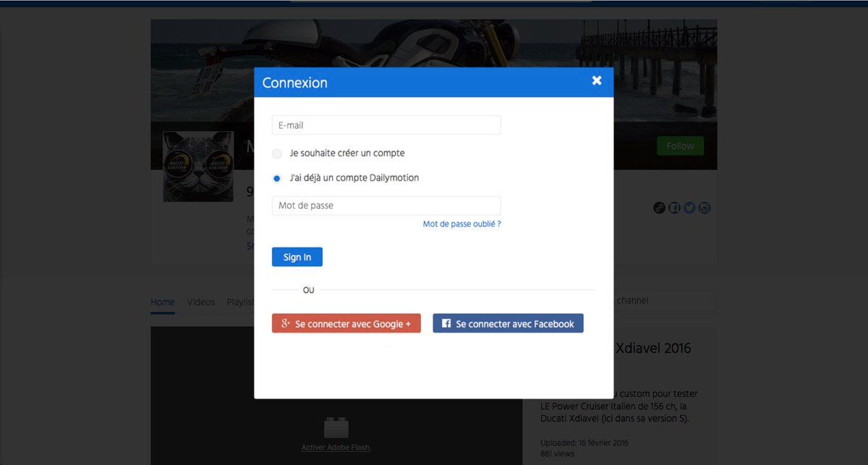Select "J'ai déjà un compte Dailymotion" radio

coord(277,178)
